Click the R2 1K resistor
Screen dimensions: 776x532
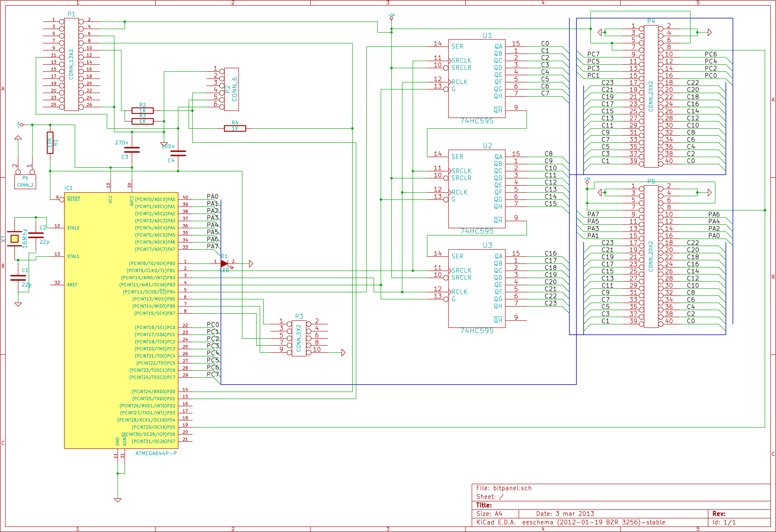coord(143,111)
